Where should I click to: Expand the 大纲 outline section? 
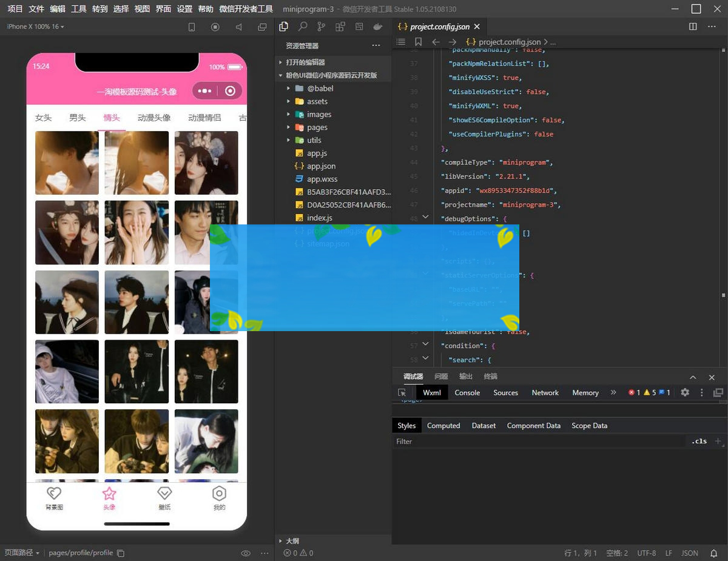[291, 540]
